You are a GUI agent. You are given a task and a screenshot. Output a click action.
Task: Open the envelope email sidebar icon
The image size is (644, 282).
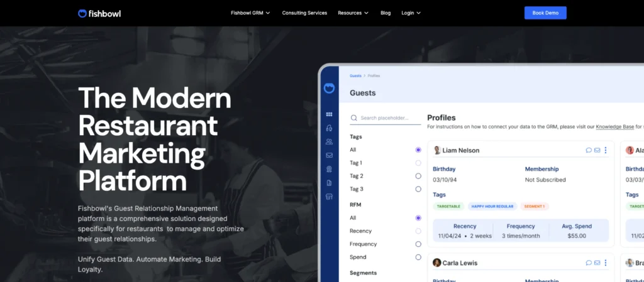(x=329, y=155)
